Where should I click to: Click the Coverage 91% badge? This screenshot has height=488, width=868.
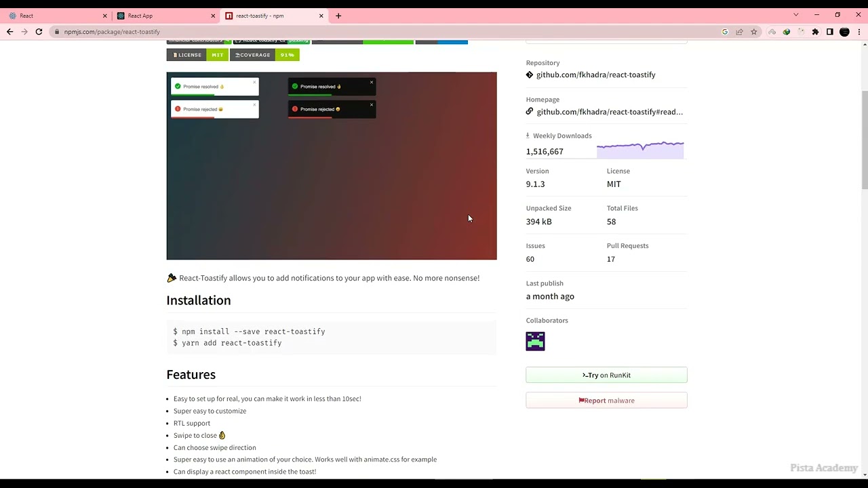point(265,55)
